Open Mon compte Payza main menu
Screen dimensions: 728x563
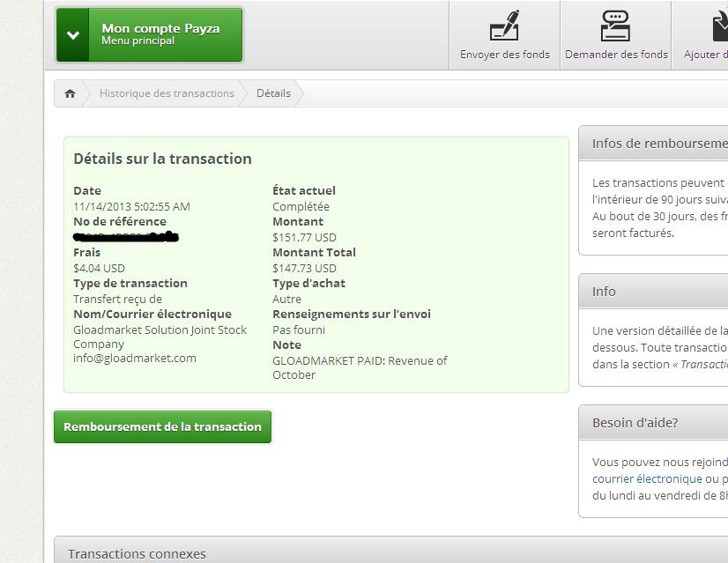click(150, 35)
